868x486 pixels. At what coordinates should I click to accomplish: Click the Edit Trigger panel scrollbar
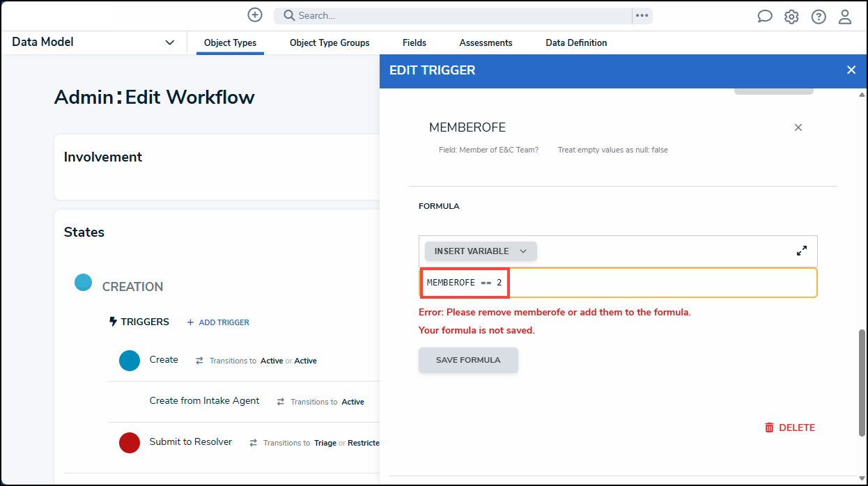point(862,383)
